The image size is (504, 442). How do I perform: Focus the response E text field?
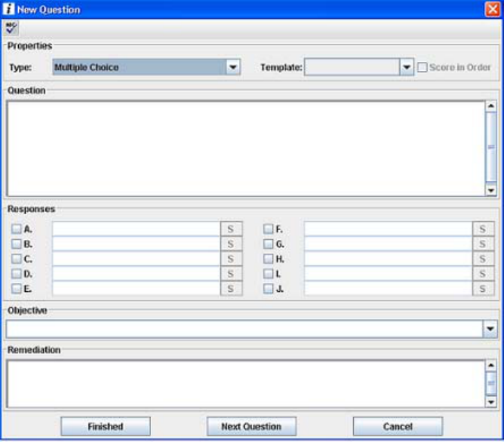[x=137, y=288]
